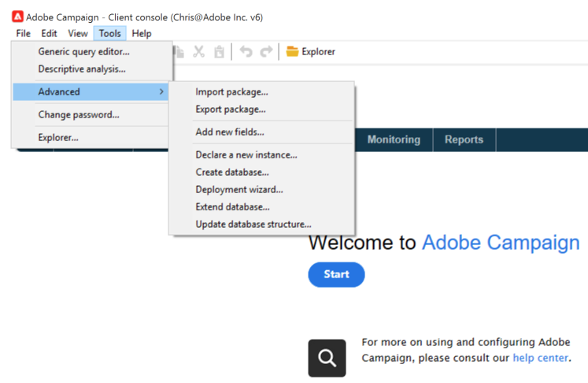Select Add new fields option
Screen dimensions: 588x383
[x=262, y=132]
